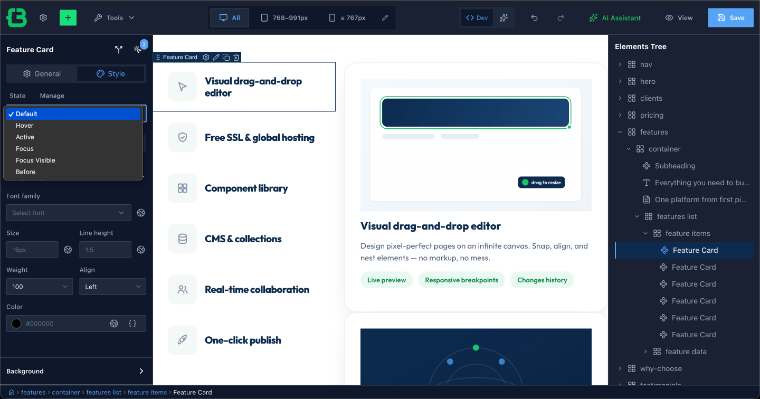Click the Save button
This screenshot has width=760, height=399.
(x=731, y=17)
